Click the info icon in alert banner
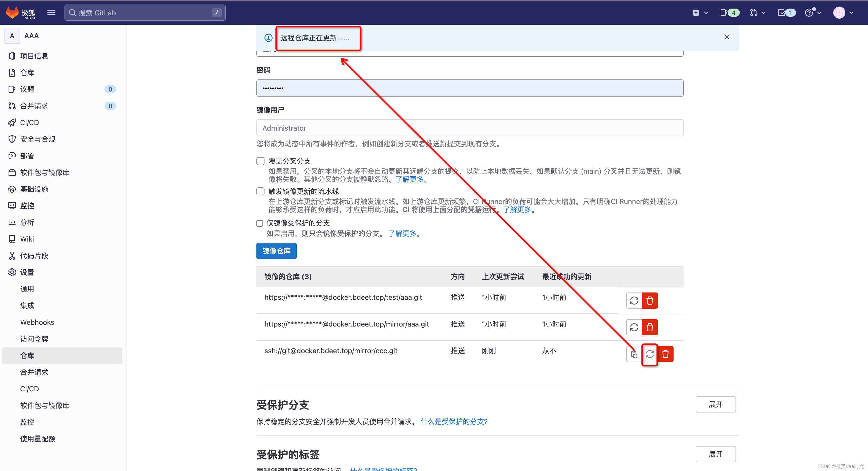 (268, 38)
